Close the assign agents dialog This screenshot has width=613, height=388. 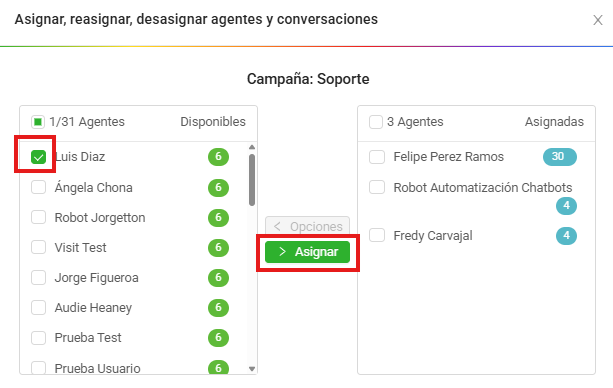click(x=597, y=20)
